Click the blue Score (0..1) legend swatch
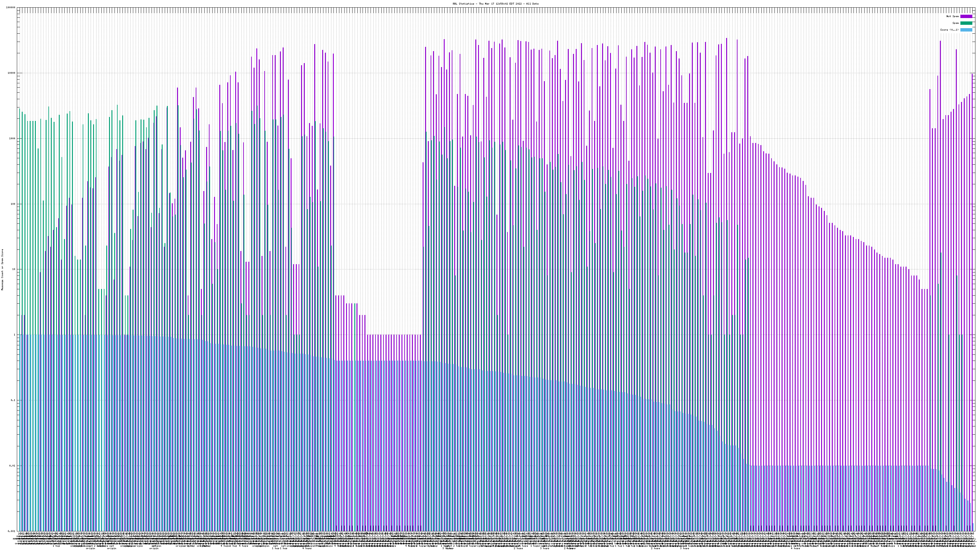Viewport: 980px width, 551px height. pyautogui.click(x=966, y=30)
